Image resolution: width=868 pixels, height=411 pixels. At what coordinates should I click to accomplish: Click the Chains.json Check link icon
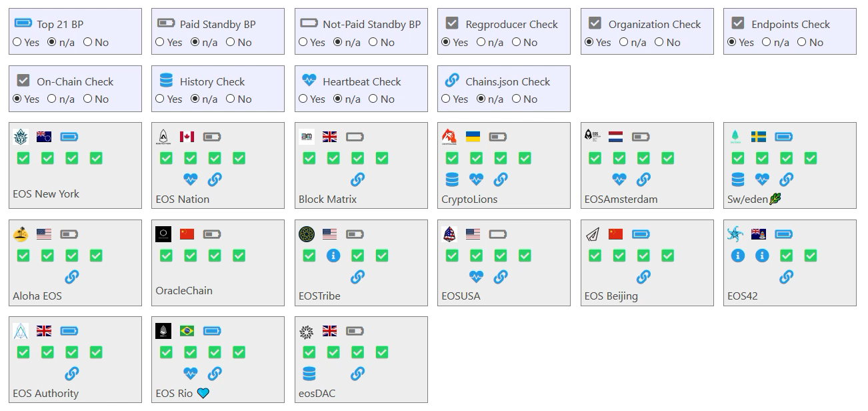pyautogui.click(x=452, y=80)
